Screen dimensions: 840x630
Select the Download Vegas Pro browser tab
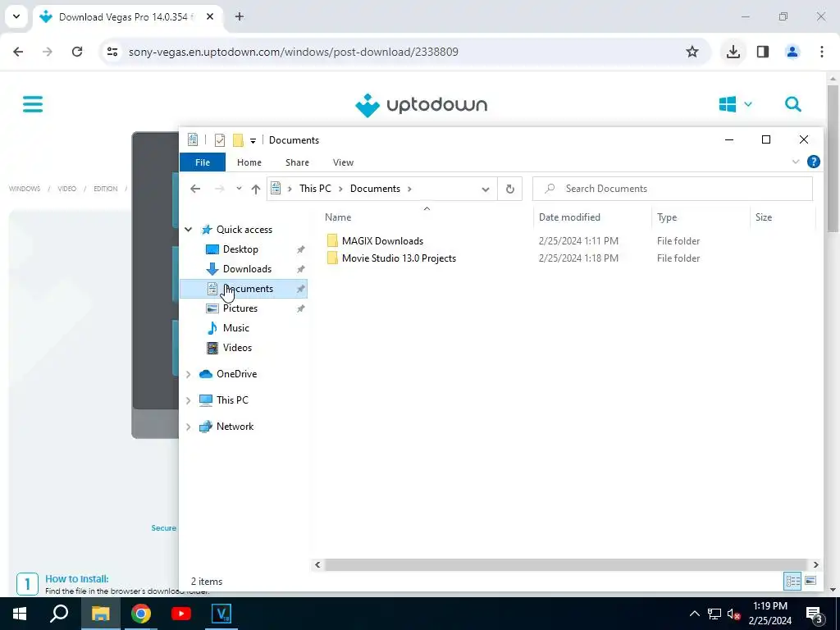coord(128,16)
